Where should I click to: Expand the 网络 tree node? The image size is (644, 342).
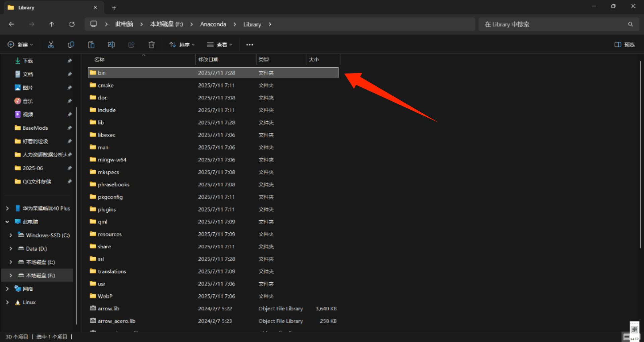(x=7, y=289)
